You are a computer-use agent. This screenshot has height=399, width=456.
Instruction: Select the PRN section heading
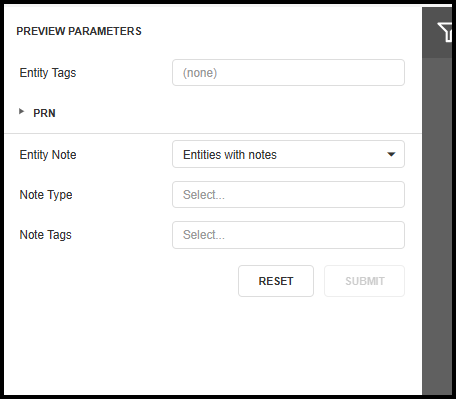pos(44,113)
